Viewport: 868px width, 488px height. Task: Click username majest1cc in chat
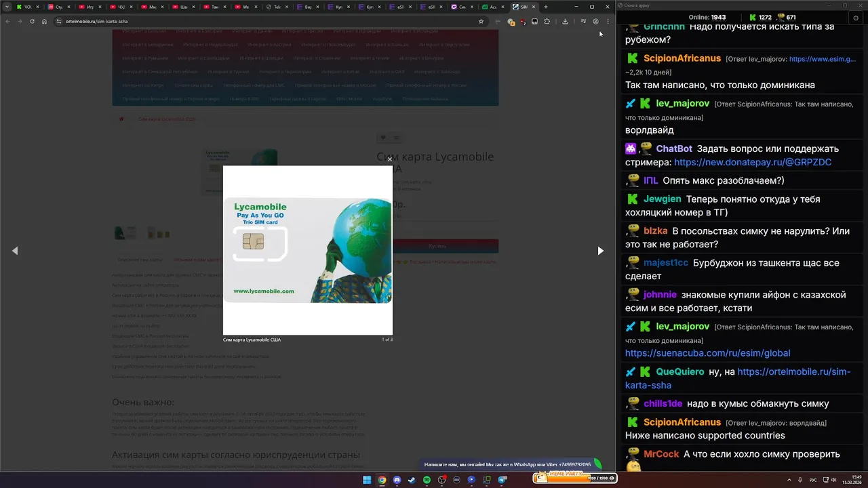[666, 263]
